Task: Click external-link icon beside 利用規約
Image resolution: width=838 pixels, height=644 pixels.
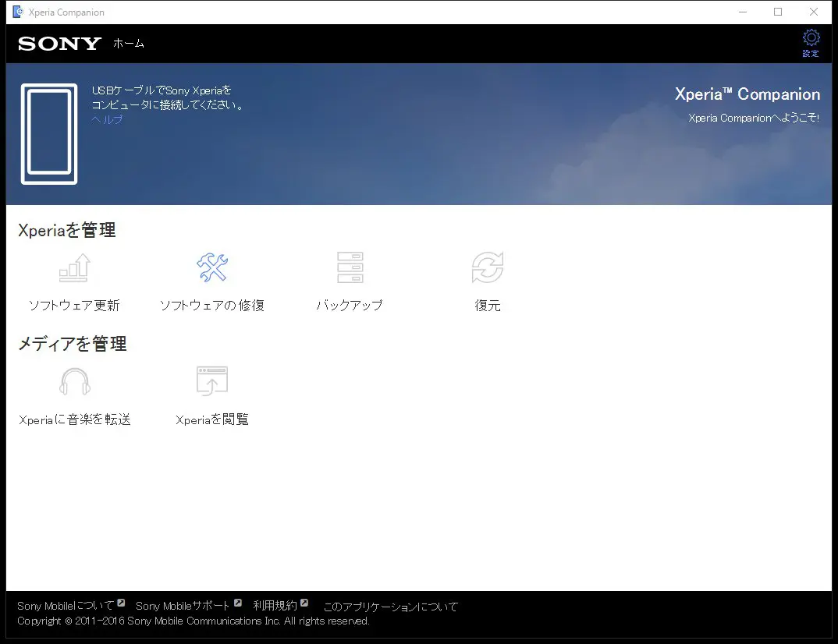Action: click(x=304, y=603)
